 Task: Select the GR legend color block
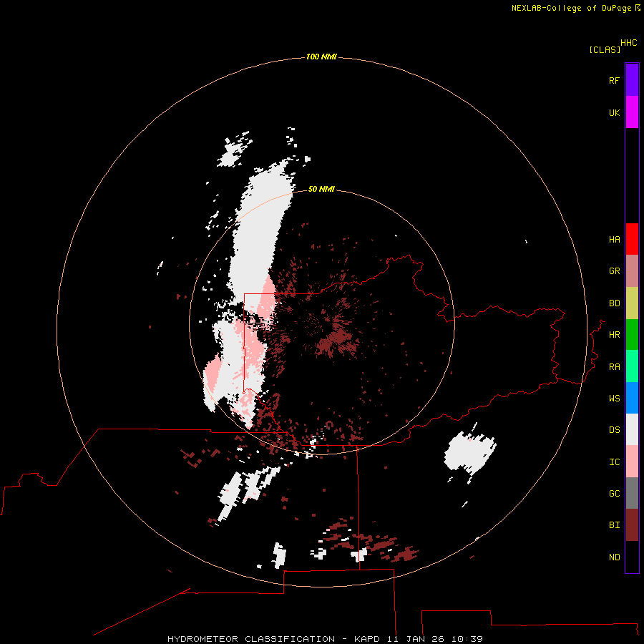[x=632, y=271]
